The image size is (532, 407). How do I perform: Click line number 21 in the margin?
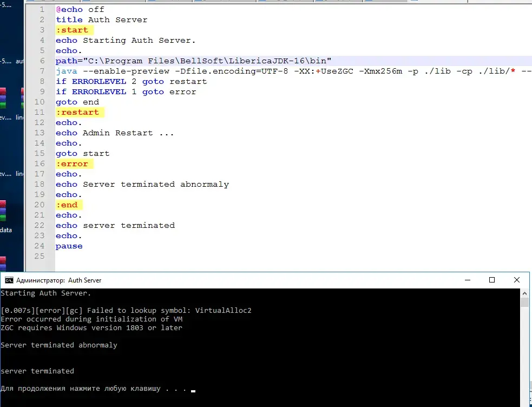[x=40, y=215]
